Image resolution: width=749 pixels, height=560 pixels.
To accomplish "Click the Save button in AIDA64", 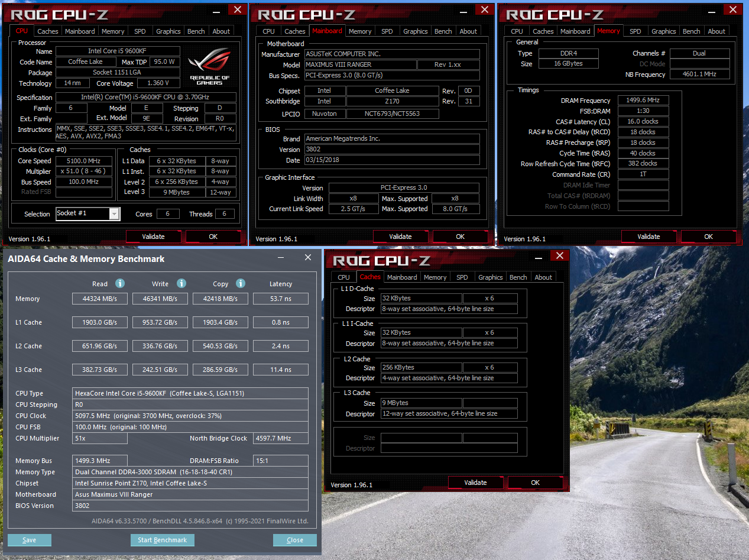I will 30,540.
